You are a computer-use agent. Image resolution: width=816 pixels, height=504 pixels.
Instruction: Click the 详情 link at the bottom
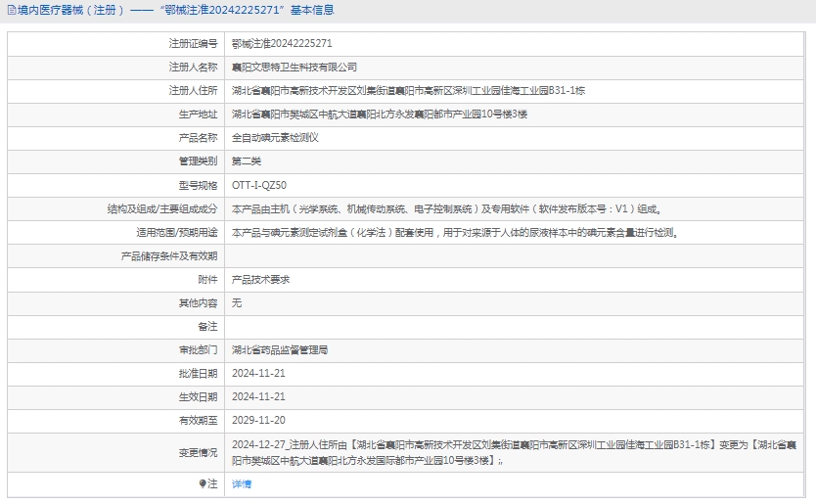coord(241,484)
